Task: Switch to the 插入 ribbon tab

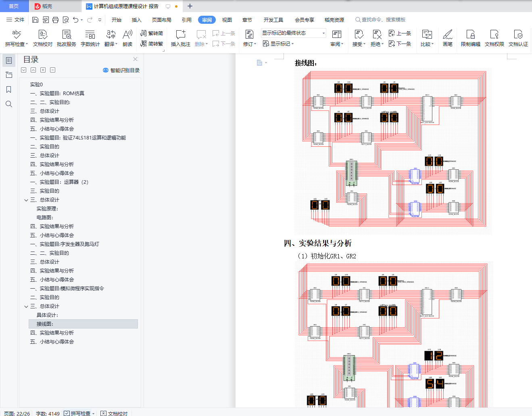Action: click(x=137, y=20)
